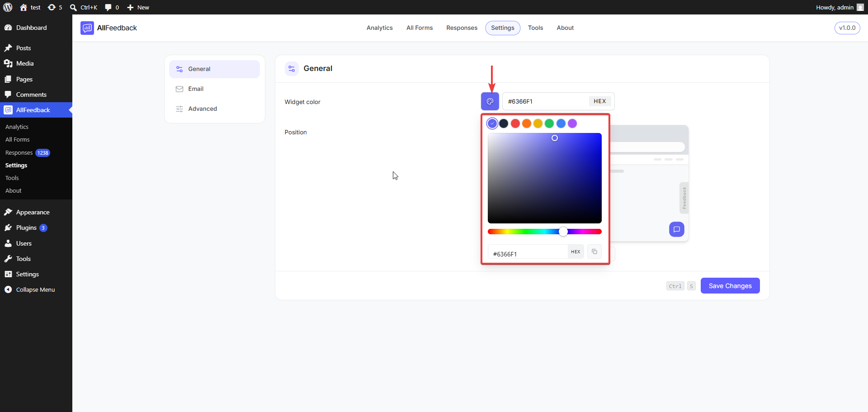
Task: Click the picker hex input field
Action: point(528,252)
